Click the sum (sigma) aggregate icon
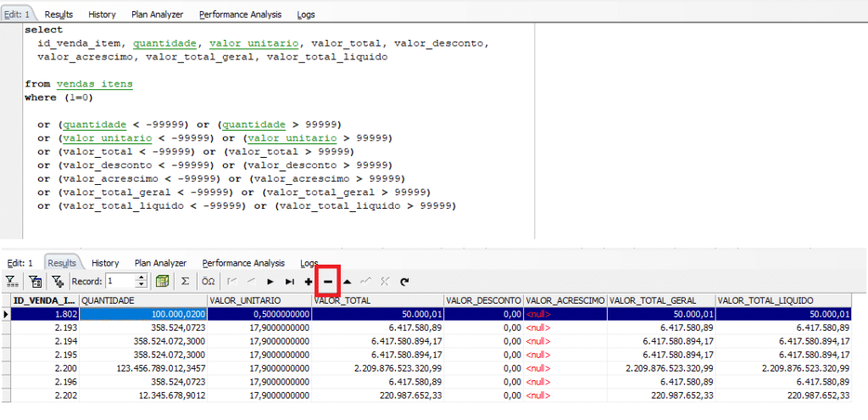Image resolution: width=868 pixels, height=420 pixels. point(185,281)
